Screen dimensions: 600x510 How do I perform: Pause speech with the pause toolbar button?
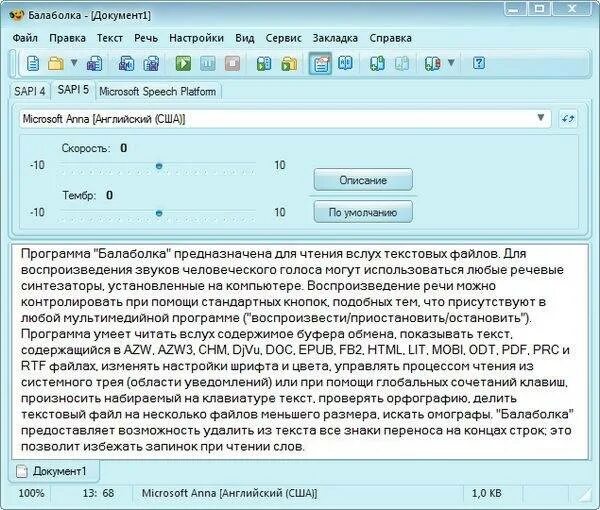pos(208,63)
